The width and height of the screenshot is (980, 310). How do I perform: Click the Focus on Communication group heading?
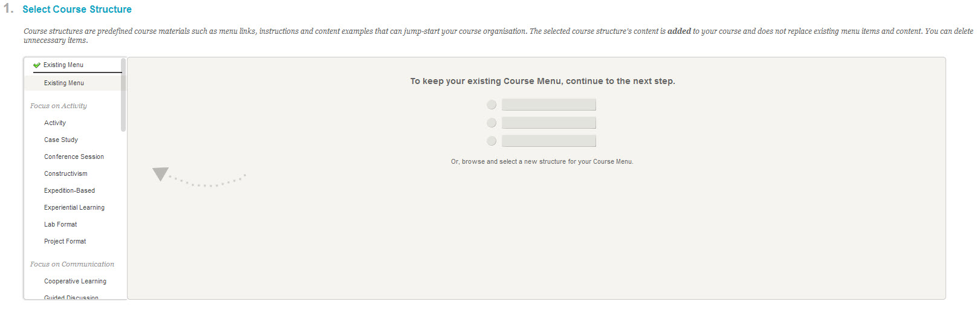click(72, 265)
